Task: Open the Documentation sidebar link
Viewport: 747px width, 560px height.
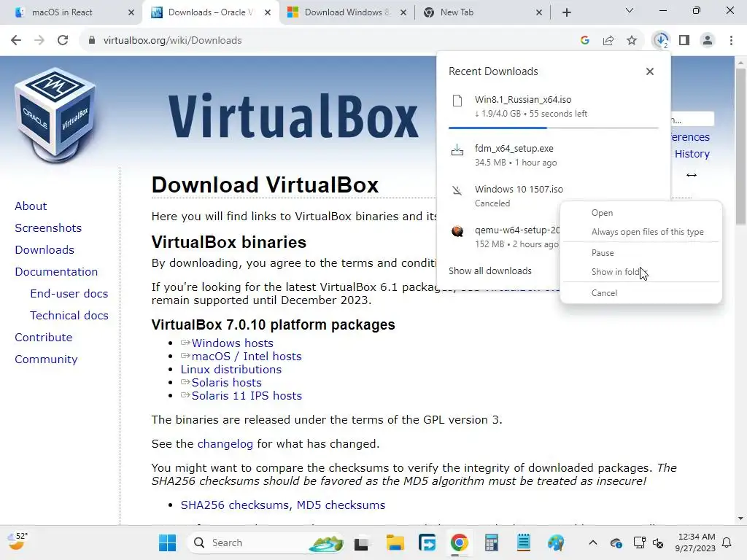Action: pyautogui.click(x=56, y=272)
